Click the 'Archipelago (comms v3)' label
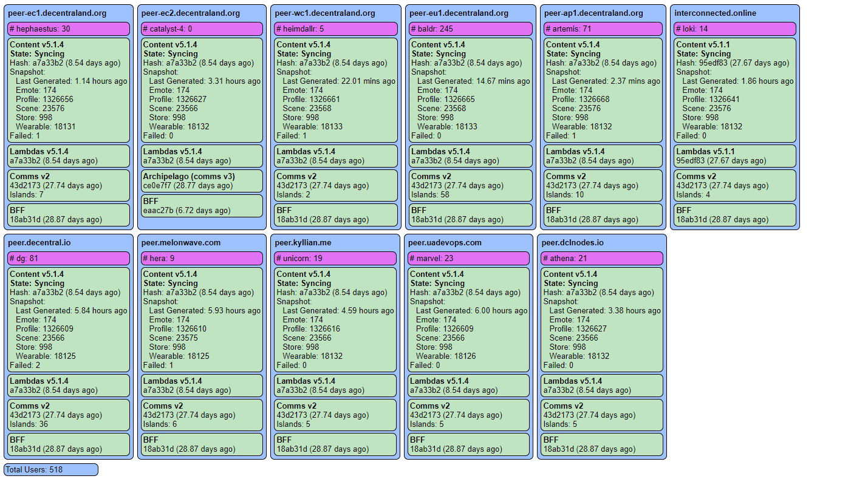This screenshot has height=490, width=868. [189, 176]
